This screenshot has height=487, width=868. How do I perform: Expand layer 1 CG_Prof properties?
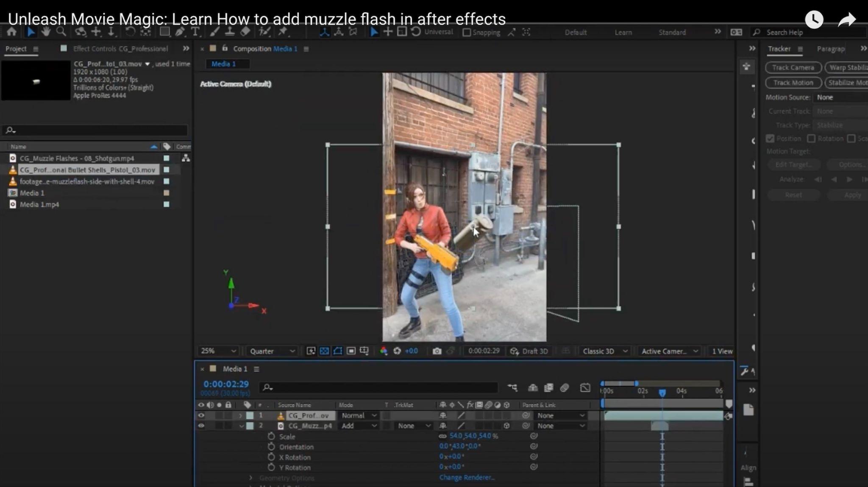[x=241, y=415]
